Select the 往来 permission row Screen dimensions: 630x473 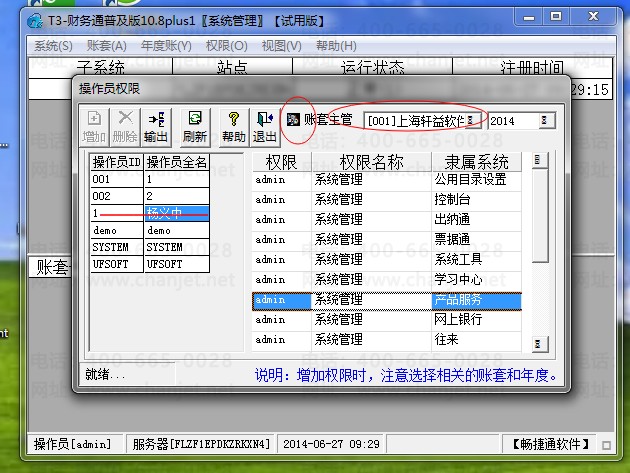pos(387,340)
